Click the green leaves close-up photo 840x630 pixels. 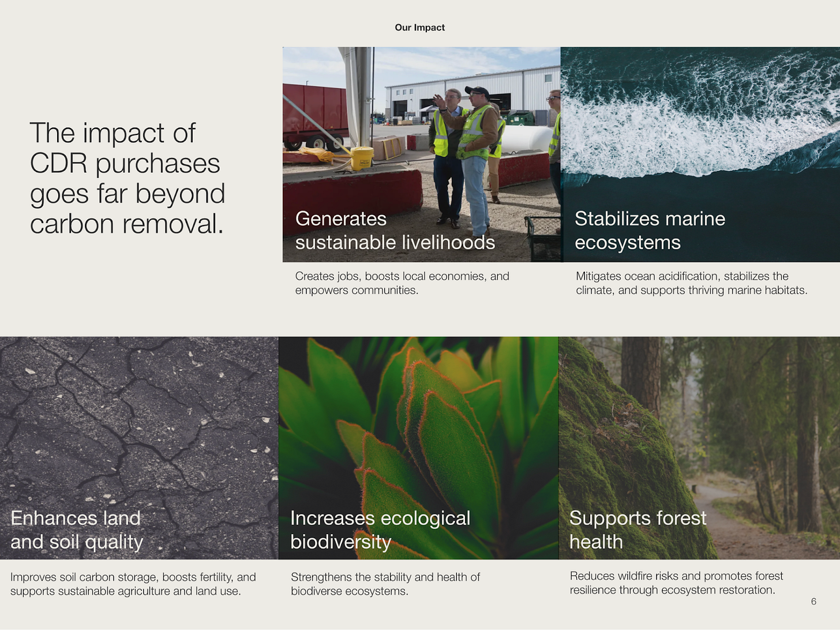[x=418, y=448]
